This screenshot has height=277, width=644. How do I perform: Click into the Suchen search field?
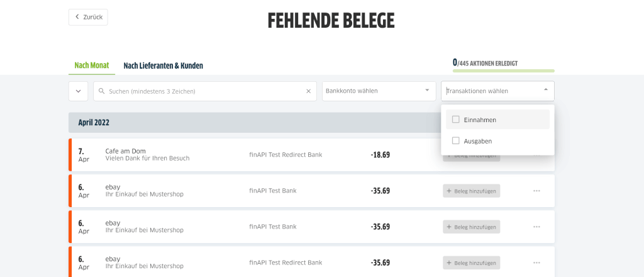tap(205, 91)
